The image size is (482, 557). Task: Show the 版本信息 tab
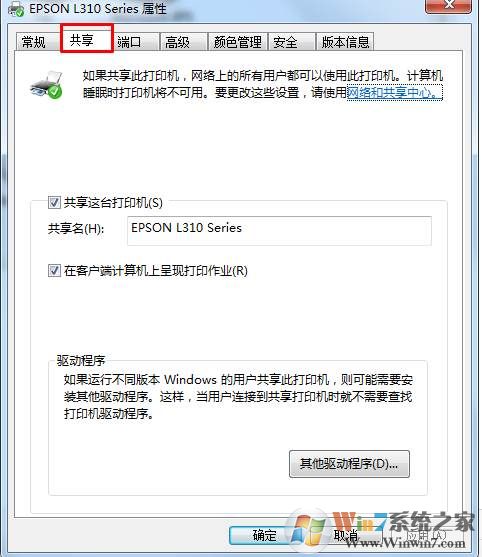click(345, 42)
